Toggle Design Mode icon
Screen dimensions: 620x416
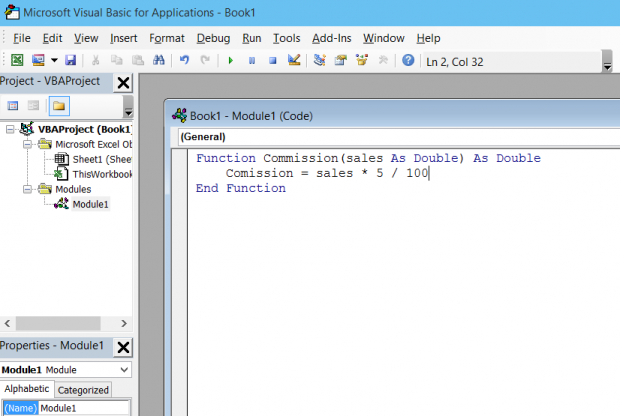click(294, 60)
